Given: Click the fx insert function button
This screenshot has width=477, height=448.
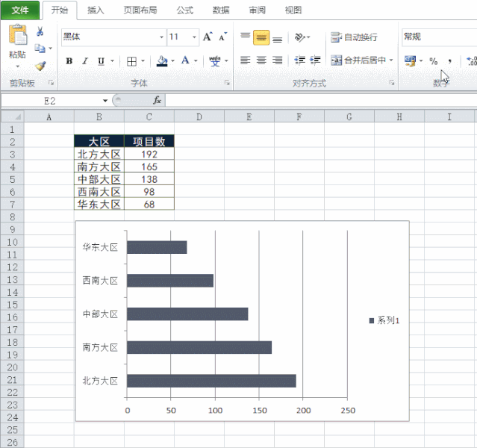Looking at the screenshot, I should click(x=157, y=100).
